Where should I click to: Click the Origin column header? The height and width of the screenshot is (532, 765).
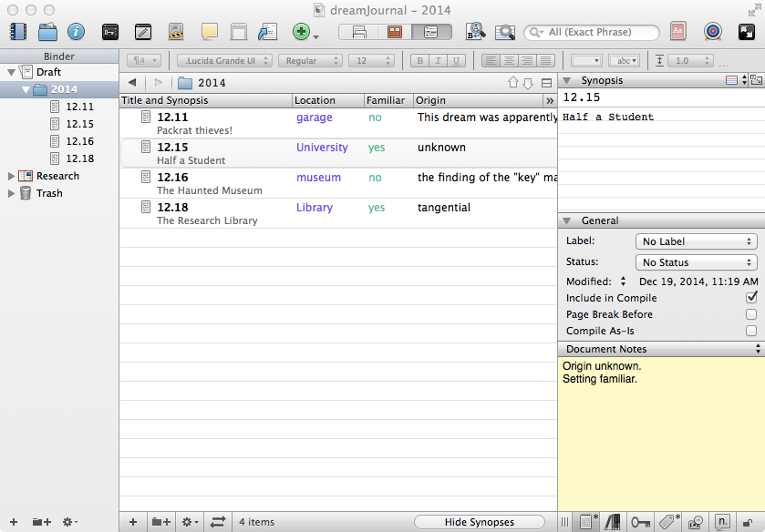(477, 100)
